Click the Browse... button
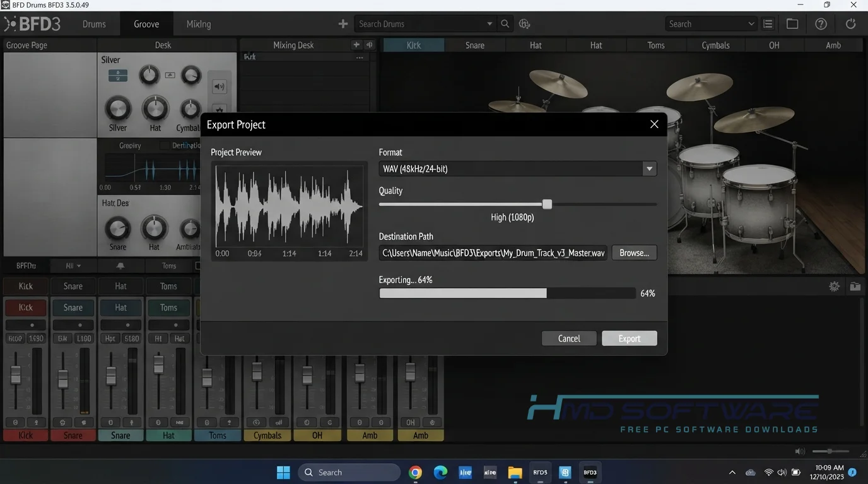868x484 pixels. [634, 253]
